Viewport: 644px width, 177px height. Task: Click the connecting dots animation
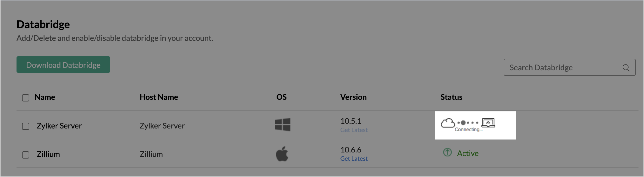[468, 123]
